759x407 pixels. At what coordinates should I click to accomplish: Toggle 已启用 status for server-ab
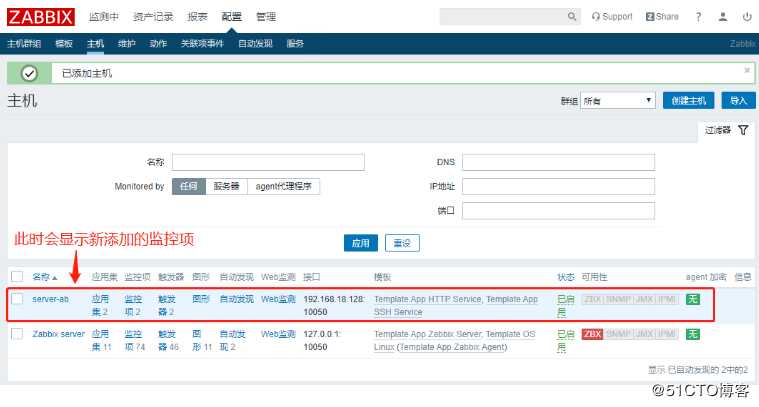[565, 306]
